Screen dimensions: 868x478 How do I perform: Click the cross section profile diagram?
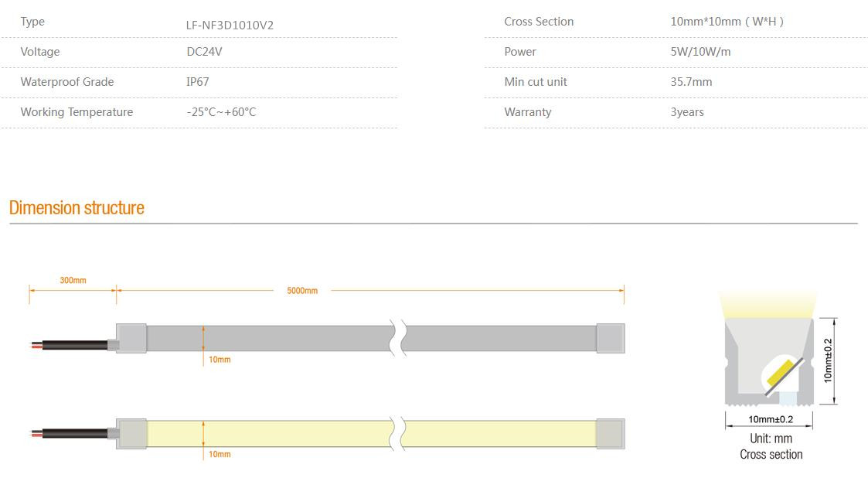pyautogui.click(x=768, y=360)
